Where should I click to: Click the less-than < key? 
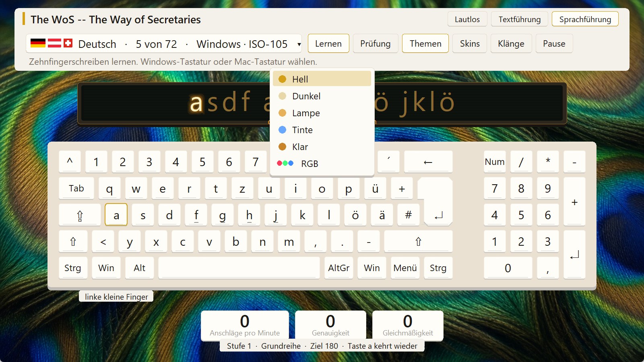[103, 241]
